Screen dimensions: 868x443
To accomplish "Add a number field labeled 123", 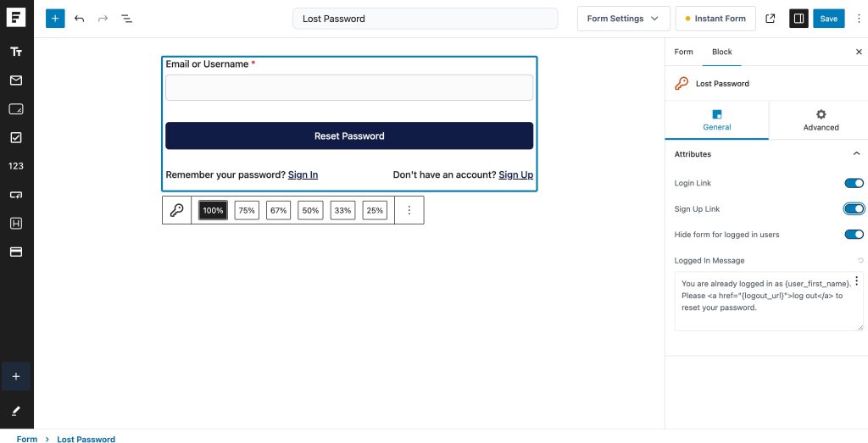I will coord(16,166).
